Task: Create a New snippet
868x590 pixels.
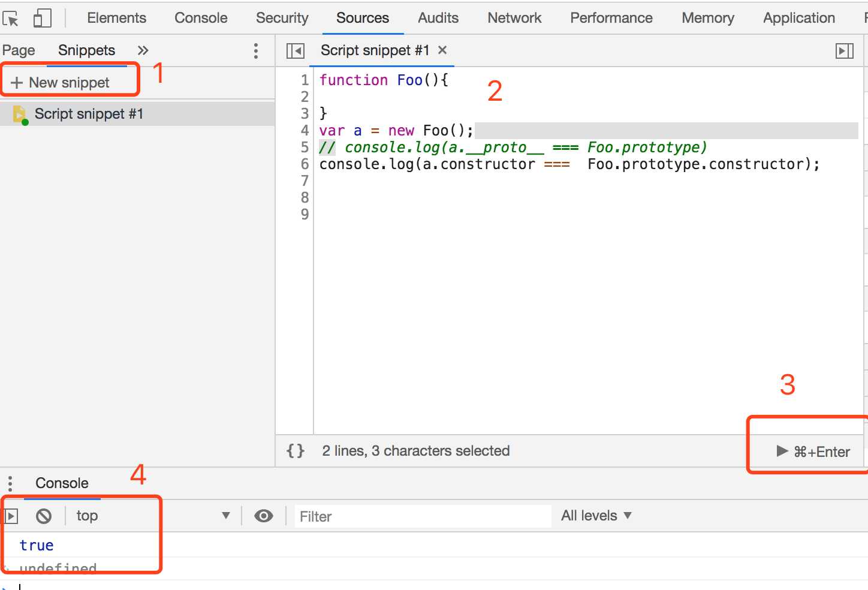Action: tap(61, 83)
